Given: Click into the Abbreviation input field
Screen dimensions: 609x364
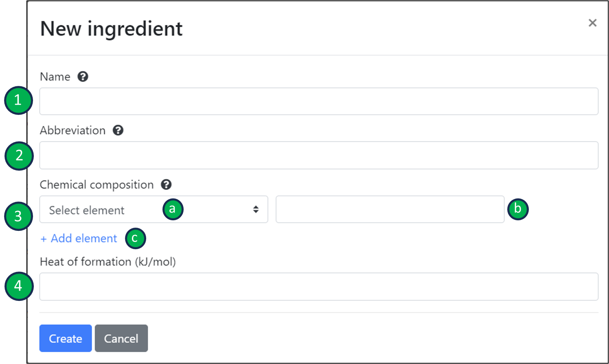Looking at the screenshot, I should pyautogui.click(x=318, y=155).
